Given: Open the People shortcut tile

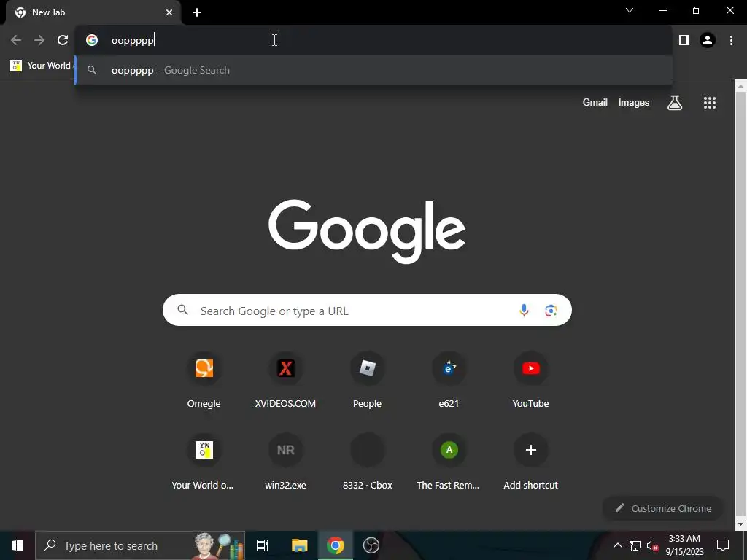Looking at the screenshot, I should (x=368, y=380).
